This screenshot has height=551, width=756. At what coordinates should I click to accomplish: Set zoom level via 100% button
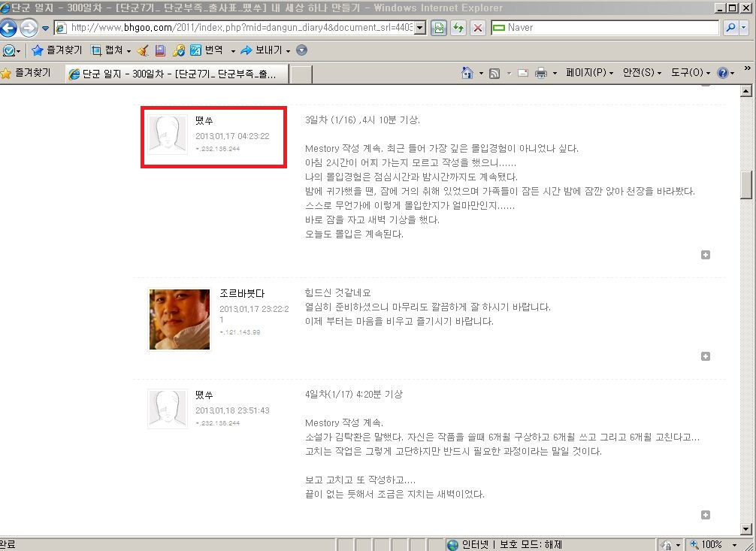tap(706, 545)
